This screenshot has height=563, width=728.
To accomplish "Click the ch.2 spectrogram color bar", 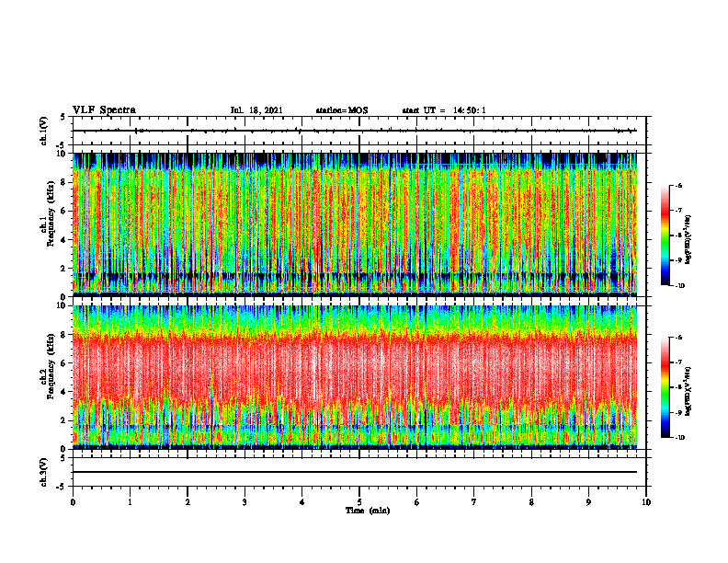I will click(x=665, y=387).
